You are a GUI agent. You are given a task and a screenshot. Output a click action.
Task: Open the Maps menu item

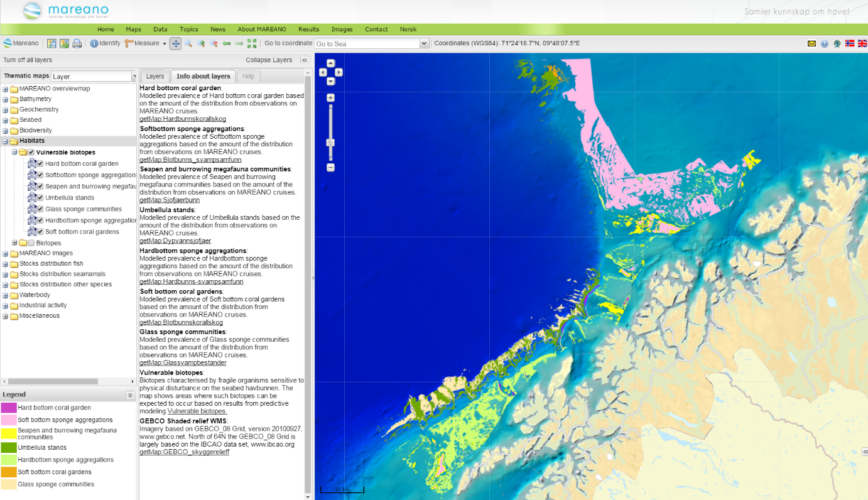click(133, 30)
